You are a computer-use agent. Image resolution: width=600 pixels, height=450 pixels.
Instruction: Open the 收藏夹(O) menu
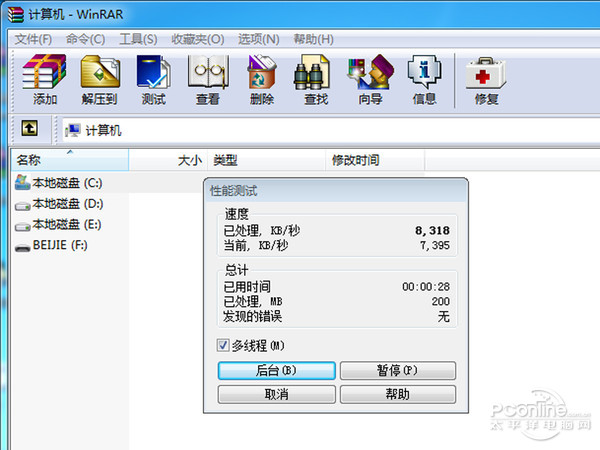(197, 39)
